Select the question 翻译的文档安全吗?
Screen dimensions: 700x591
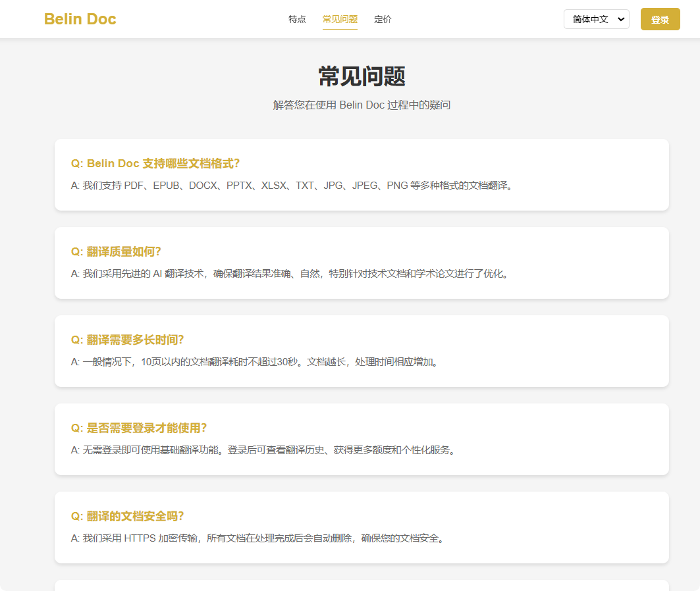(127, 516)
